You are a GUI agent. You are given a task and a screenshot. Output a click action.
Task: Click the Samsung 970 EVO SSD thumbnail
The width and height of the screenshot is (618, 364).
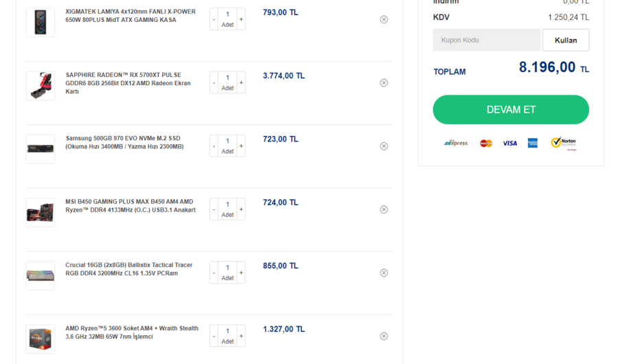pyautogui.click(x=41, y=148)
